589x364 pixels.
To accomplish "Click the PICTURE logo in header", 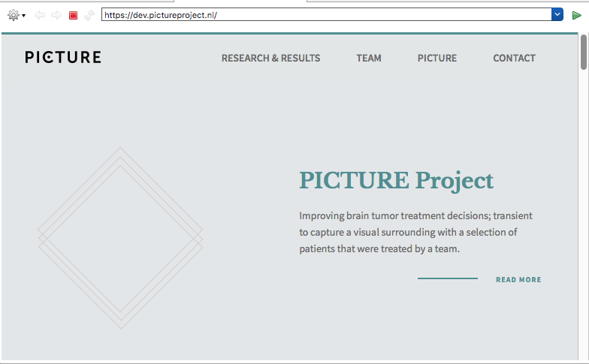I will click(x=62, y=58).
